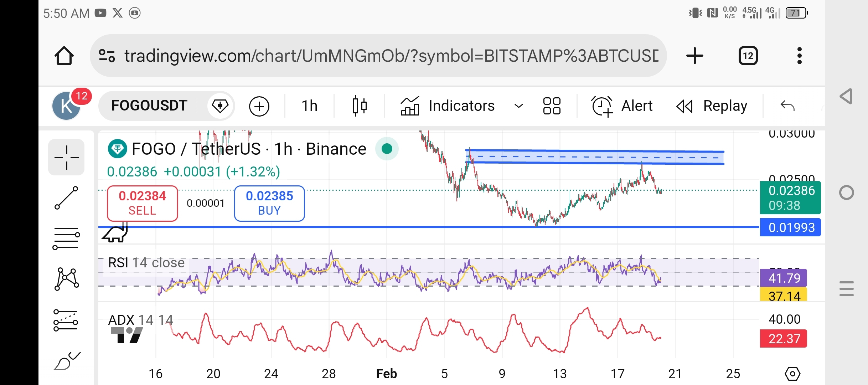Click the 0.02384 SELL button
The width and height of the screenshot is (868, 385).
click(x=142, y=203)
